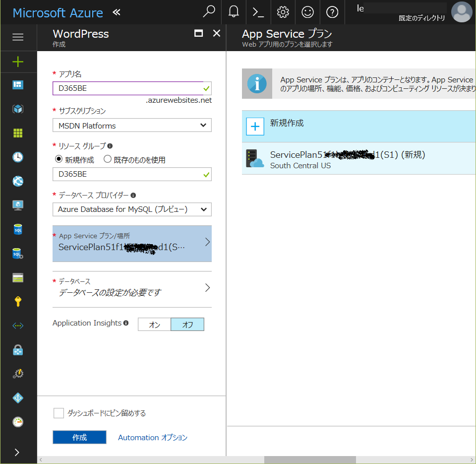Open the gauge monitor icon in sidebar
Screen dimensions: 476x464
pyautogui.click(x=18, y=422)
